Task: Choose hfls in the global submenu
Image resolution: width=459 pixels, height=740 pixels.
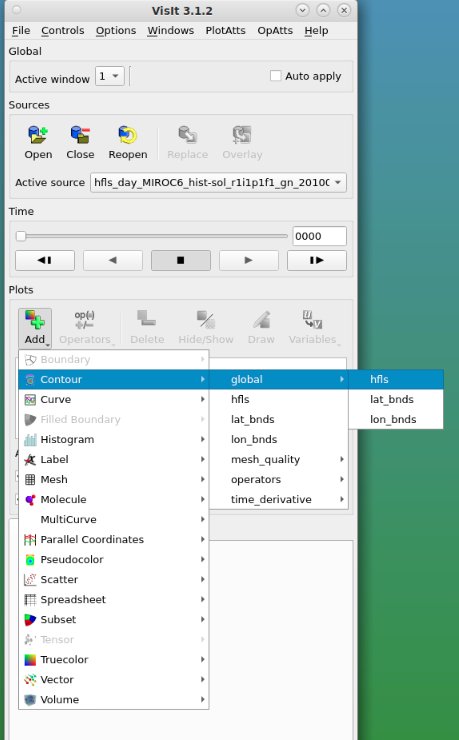Action: pos(396,379)
